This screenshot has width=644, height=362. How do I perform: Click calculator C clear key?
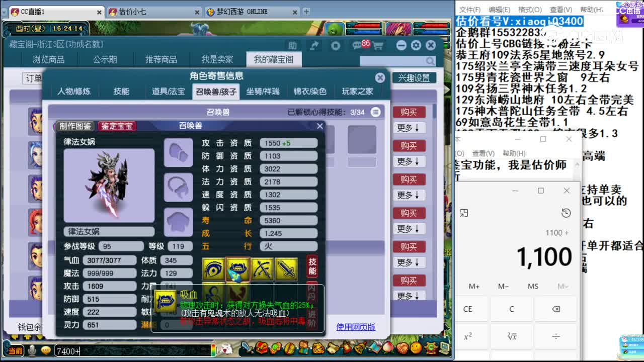(x=512, y=309)
